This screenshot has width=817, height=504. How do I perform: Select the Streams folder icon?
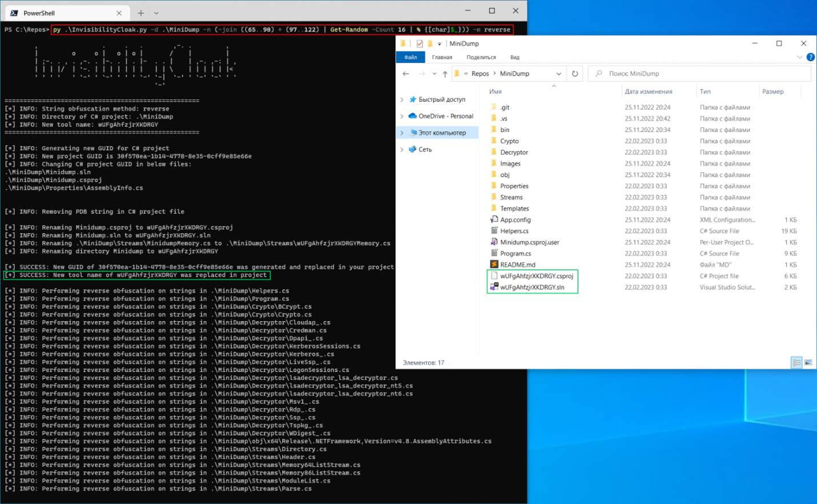[494, 197]
